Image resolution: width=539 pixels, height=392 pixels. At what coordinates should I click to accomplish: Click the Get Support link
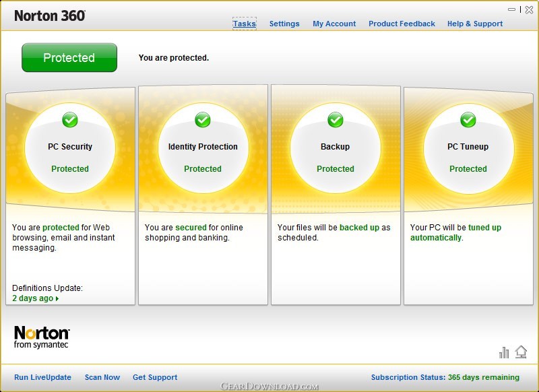pyautogui.click(x=155, y=377)
